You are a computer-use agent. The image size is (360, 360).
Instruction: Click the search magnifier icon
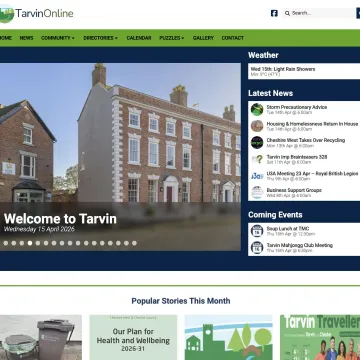pos(287,13)
